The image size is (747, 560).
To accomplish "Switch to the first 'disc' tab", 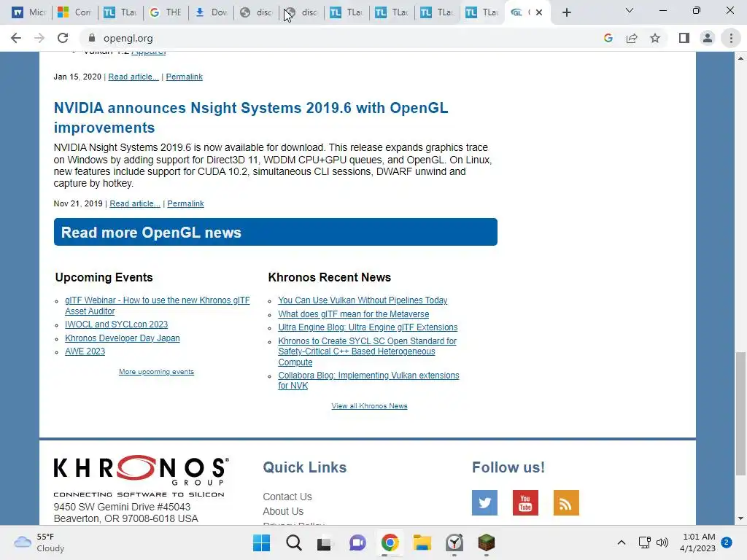I will coord(256,12).
